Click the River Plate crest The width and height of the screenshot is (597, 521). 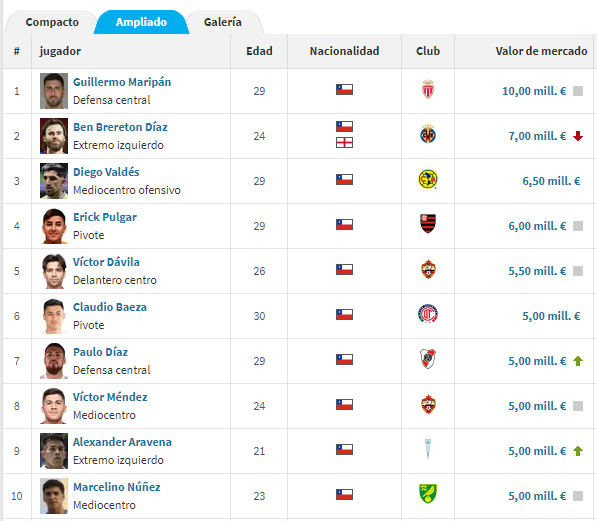(x=428, y=359)
